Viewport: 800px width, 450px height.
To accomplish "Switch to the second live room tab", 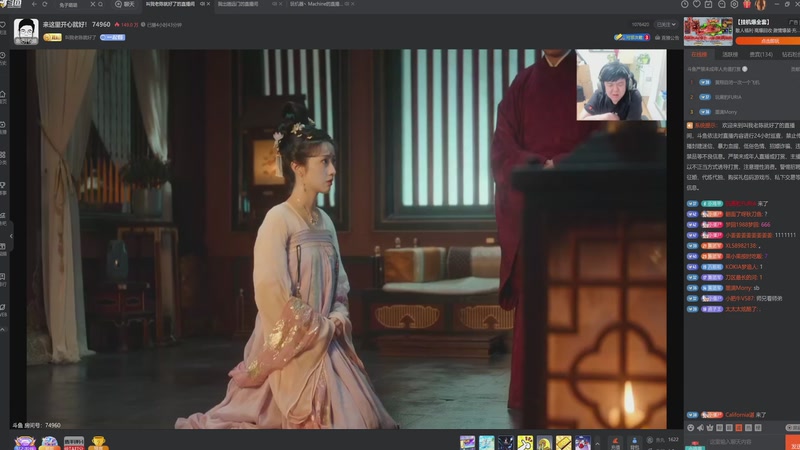I will click(238, 4).
